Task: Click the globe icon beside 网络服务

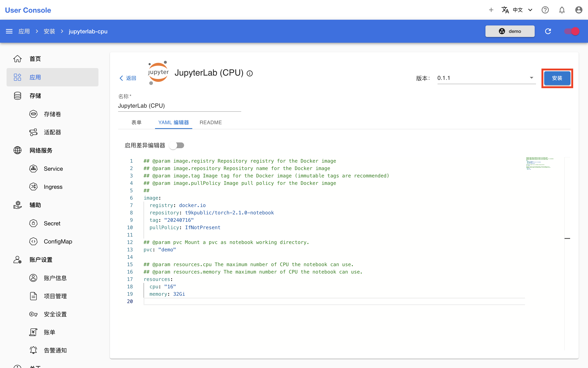Action: pos(18,150)
